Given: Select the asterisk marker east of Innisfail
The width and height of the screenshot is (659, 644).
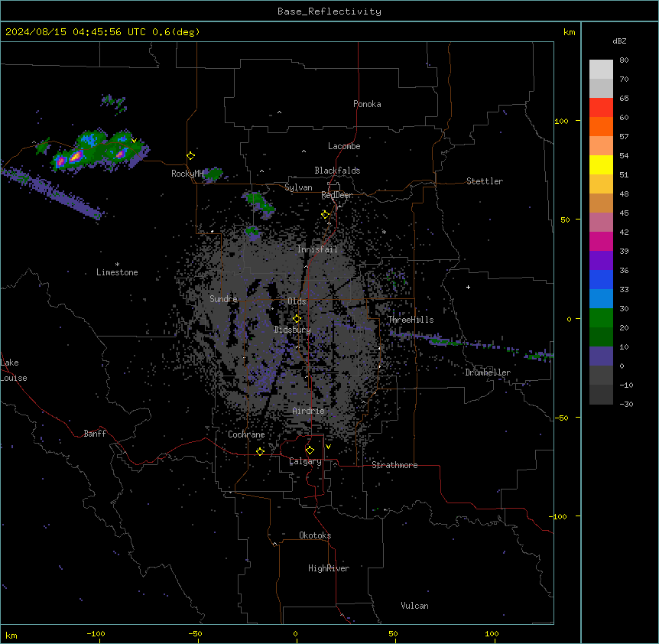Looking at the screenshot, I should pos(384,232).
